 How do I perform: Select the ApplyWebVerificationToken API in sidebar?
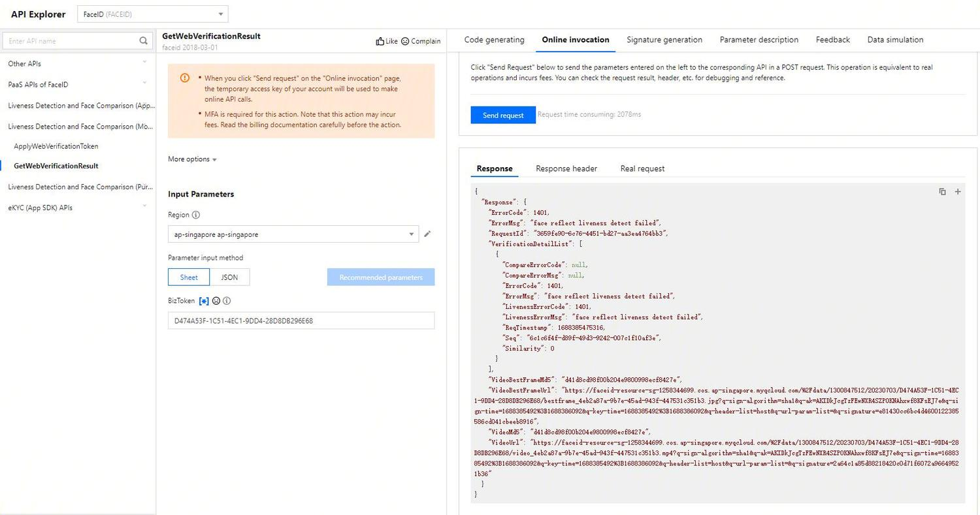click(56, 146)
